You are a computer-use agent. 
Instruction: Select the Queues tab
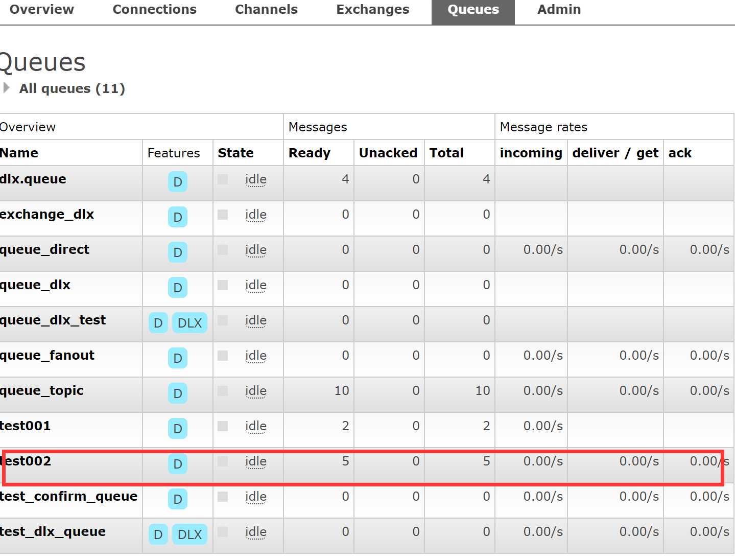point(473,11)
